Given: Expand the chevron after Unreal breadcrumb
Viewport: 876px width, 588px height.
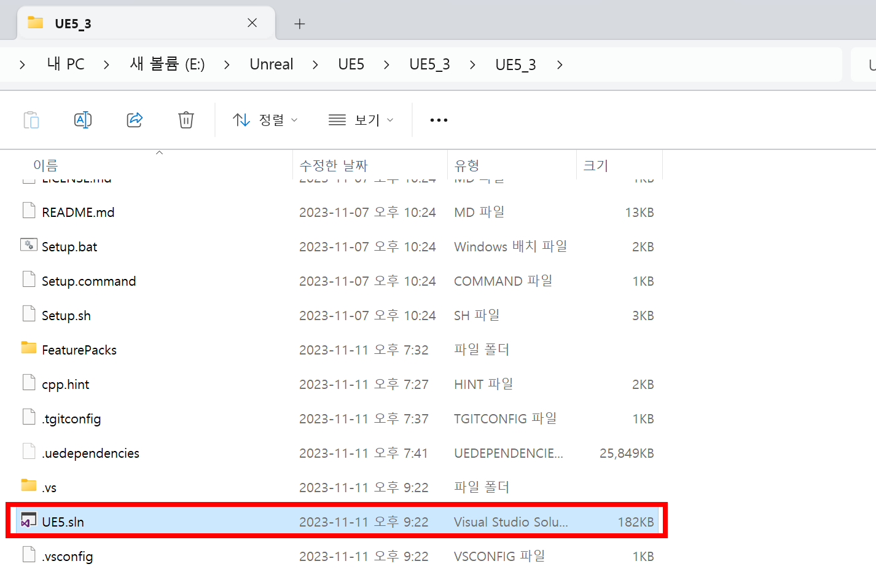Looking at the screenshot, I should click(x=315, y=65).
